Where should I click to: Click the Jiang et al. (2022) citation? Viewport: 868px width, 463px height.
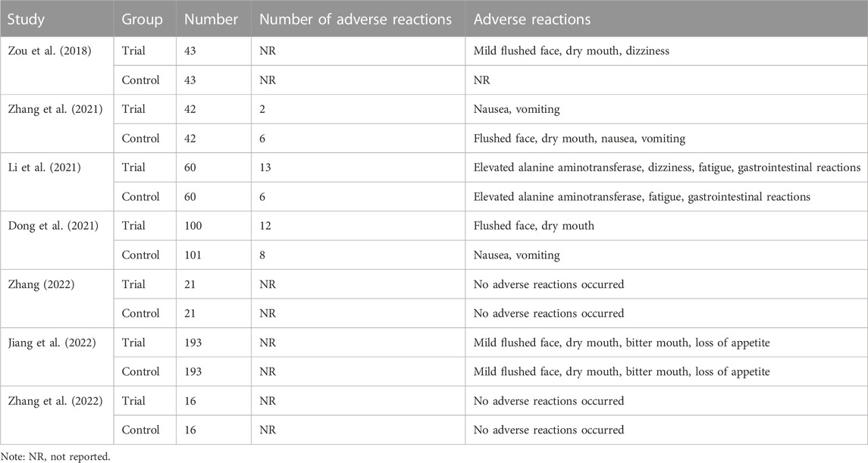(x=52, y=343)
